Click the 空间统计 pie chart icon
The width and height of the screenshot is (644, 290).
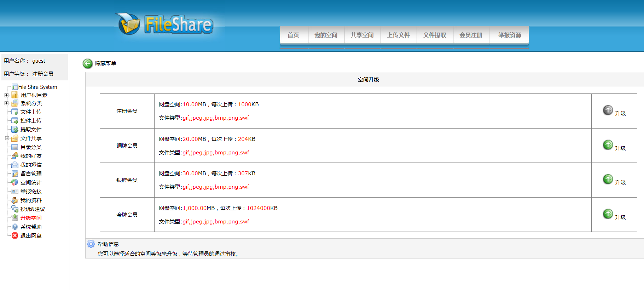pyautogui.click(x=14, y=182)
